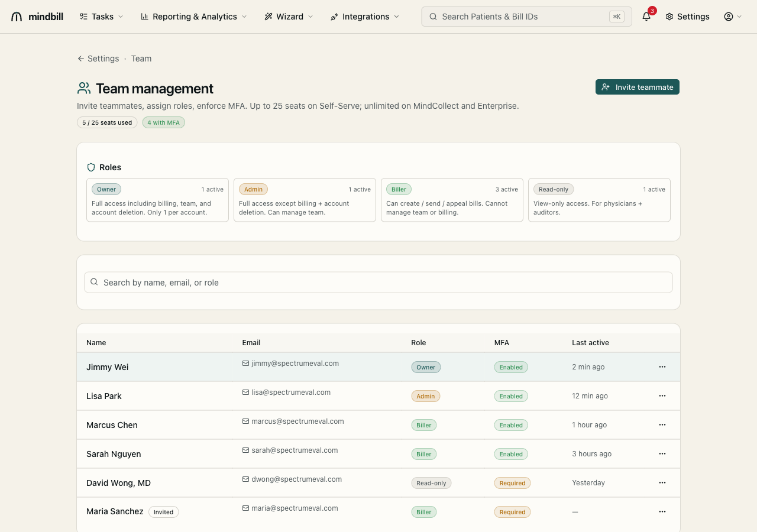Open the user account avatar icon

(729, 17)
